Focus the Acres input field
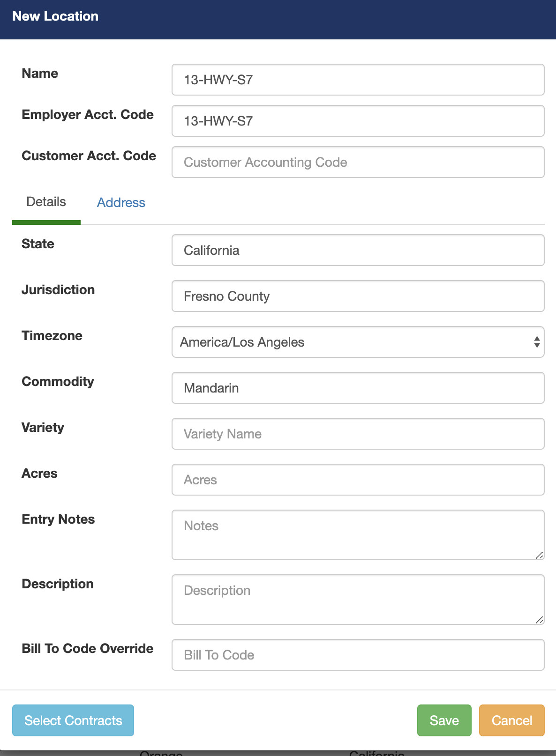This screenshot has width=556, height=756. coord(358,480)
